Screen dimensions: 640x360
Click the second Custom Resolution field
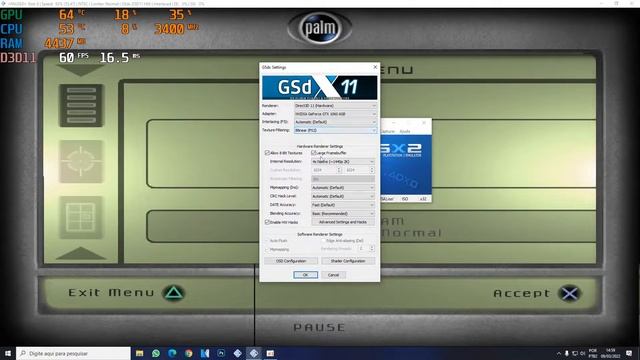(x=359, y=170)
